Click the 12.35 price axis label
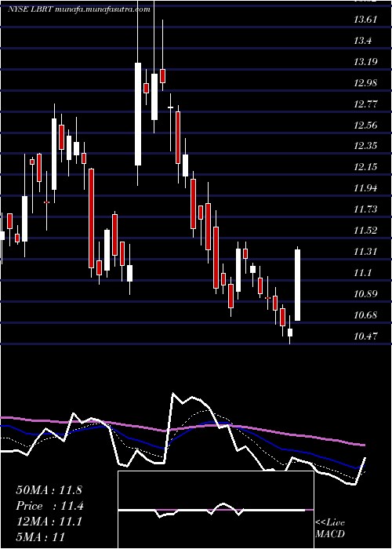 click(x=365, y=145)
